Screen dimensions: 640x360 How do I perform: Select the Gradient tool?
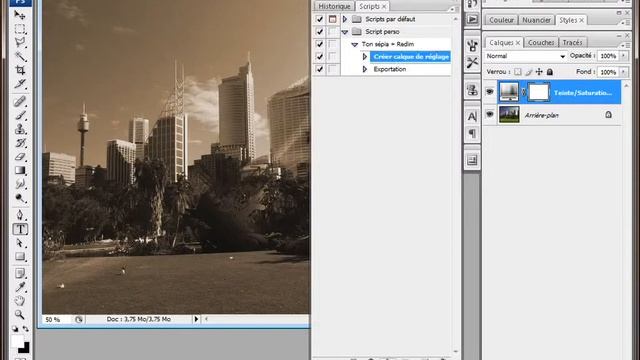20,171
